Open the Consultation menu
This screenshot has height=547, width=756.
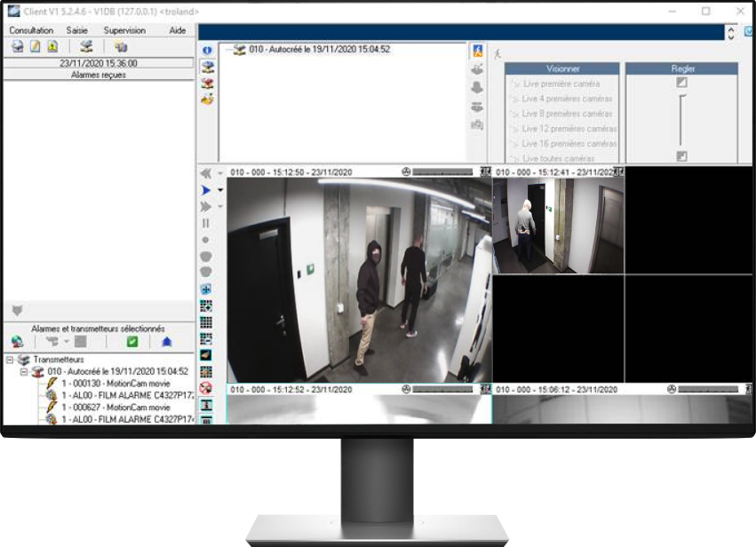tap(31, 30)
